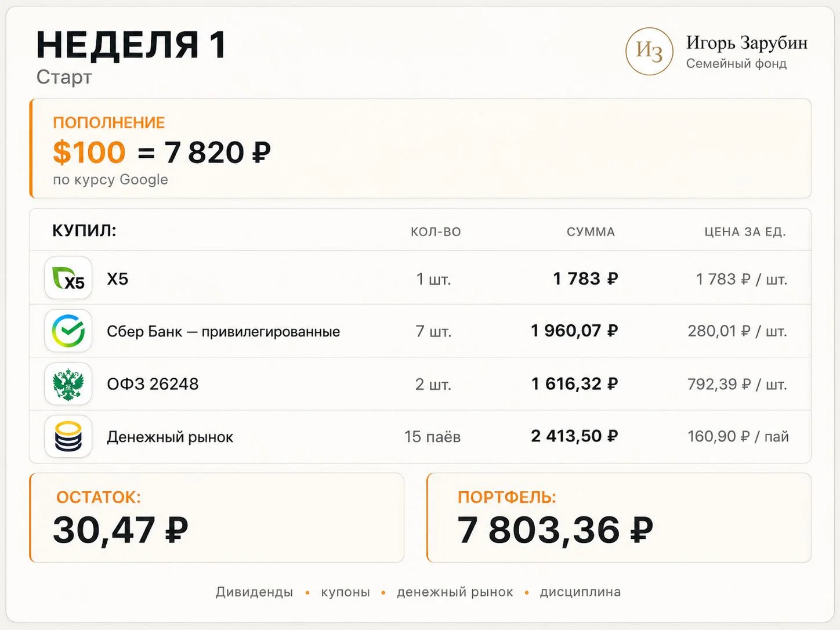Click the '15 паёв' quantity cell
Image resolution: width=840 pixels, height=630 pixels.
pos(432,436)
